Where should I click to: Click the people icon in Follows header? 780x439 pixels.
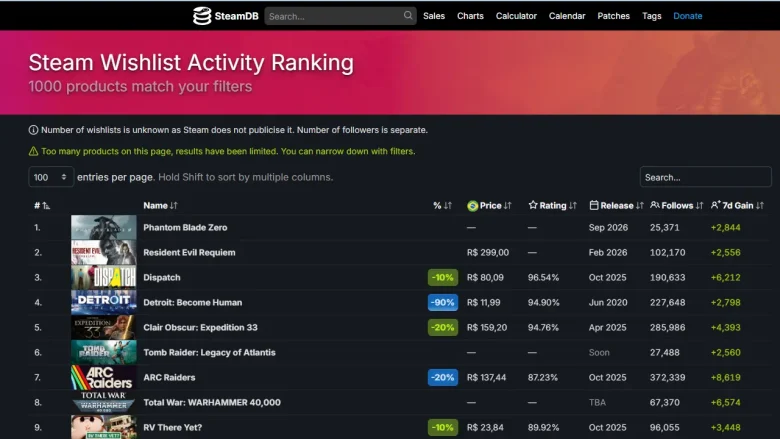pos(655,205)
